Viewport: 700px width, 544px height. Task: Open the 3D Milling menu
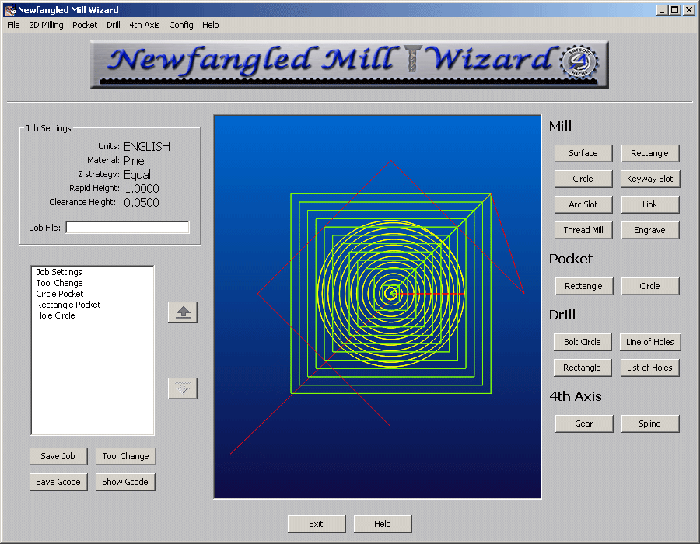tap(46, 24)
